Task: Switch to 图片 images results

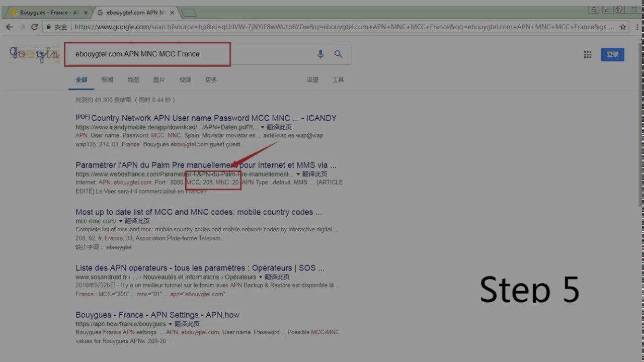Action: (159, 79)
